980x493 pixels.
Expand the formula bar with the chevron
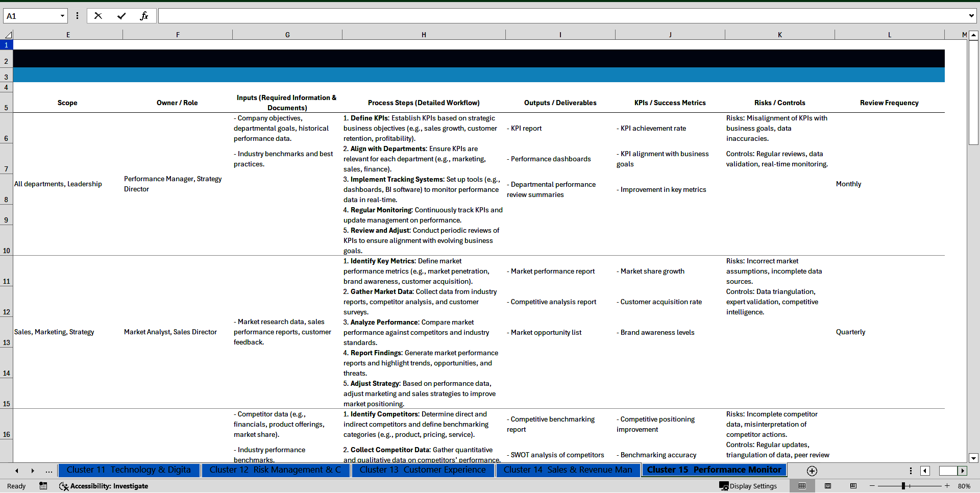click(x=972, y=16)
